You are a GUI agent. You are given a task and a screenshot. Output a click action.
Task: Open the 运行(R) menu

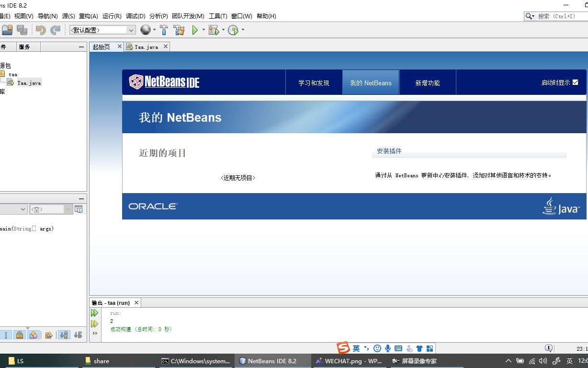[x=112, y=16]
